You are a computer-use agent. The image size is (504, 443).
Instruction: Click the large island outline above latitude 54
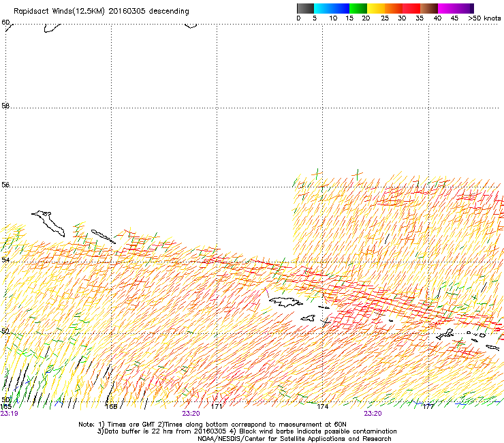(x=48, y=224)
